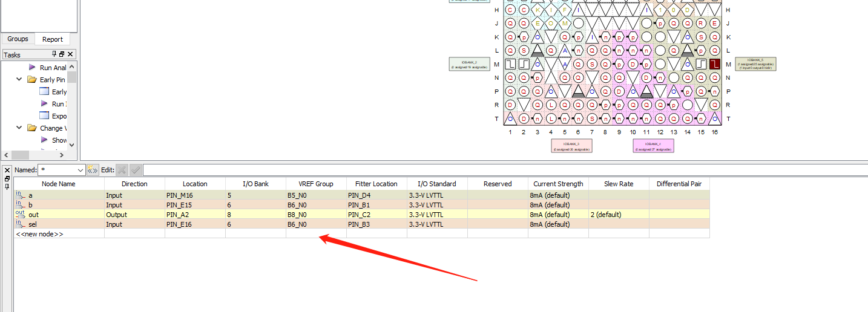Collapse the Change V tree node
The image size is (868, 312).
20,128
